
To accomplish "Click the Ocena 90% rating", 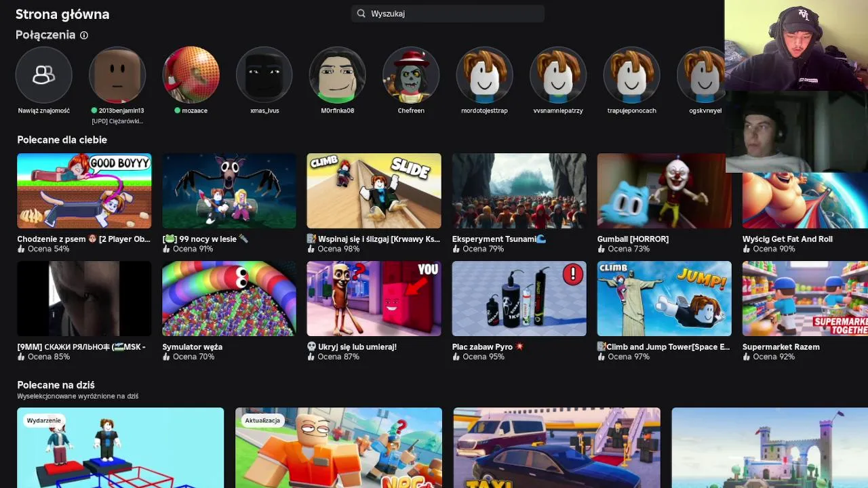I will pyautogui.click(x=769, y=249).
